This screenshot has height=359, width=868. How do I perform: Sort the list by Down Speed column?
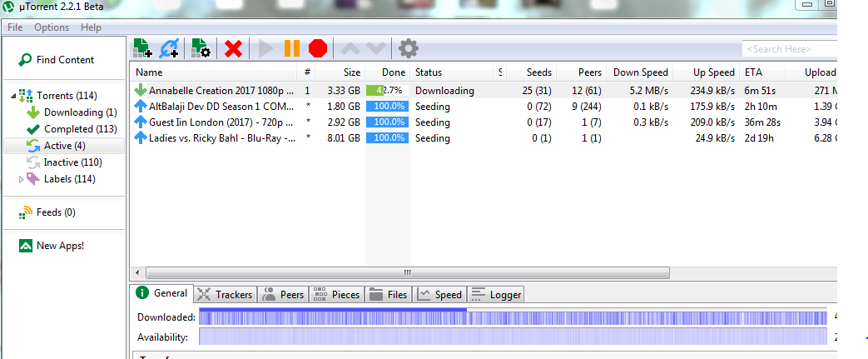[638, 72]
